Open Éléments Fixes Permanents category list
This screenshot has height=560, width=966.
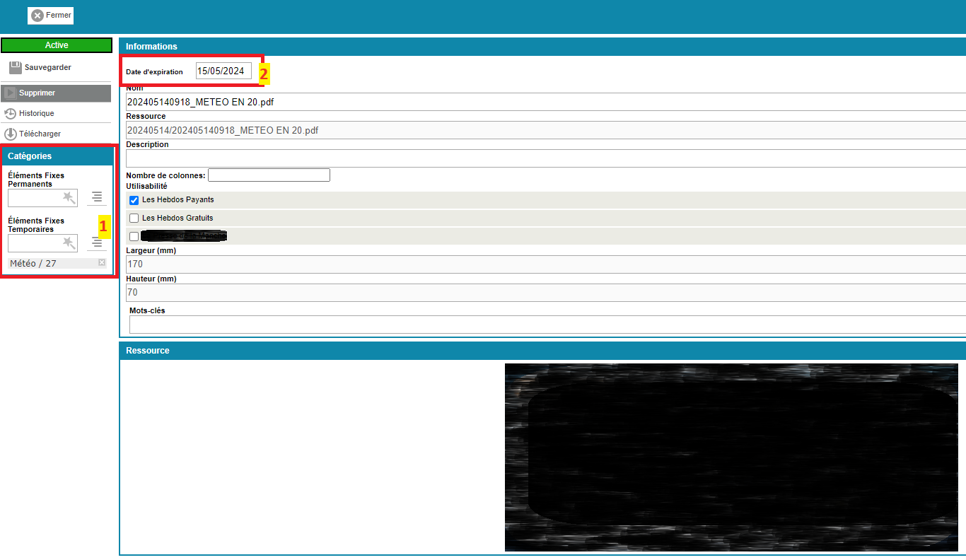97,197
